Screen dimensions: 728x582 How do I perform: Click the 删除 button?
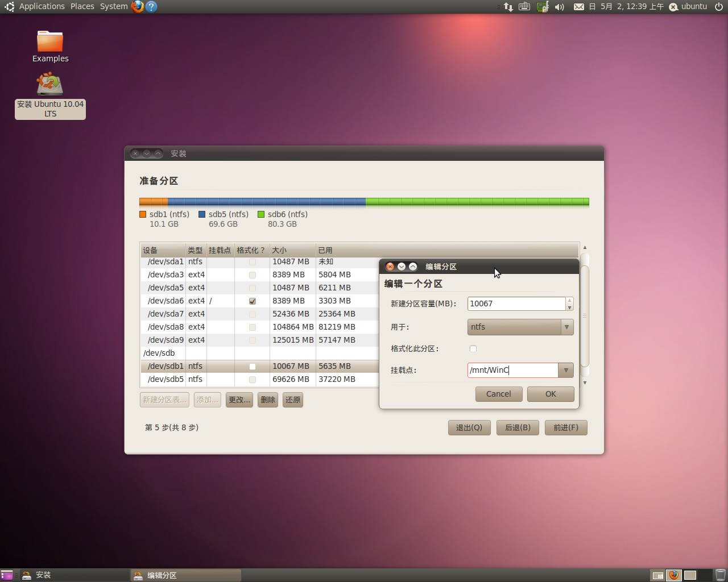(x=268, y=400)
